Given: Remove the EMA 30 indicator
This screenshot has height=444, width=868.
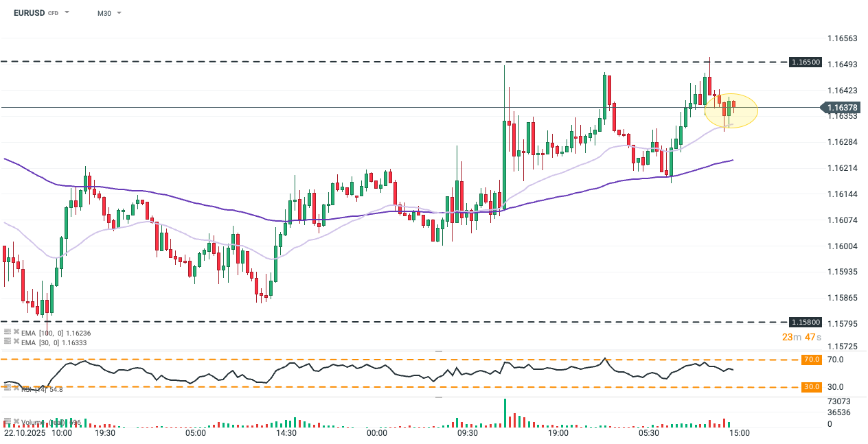Looking at the screenshot, I should coord(16,341).
